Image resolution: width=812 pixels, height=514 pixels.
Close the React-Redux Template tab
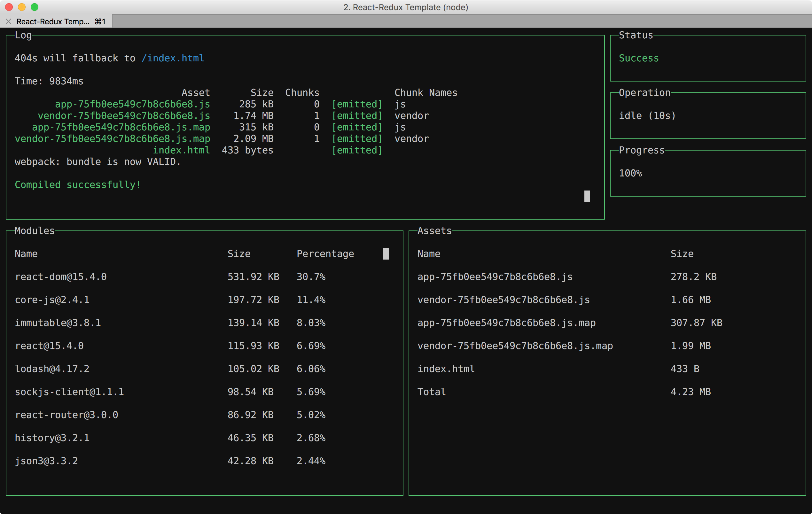click(9, 22)
